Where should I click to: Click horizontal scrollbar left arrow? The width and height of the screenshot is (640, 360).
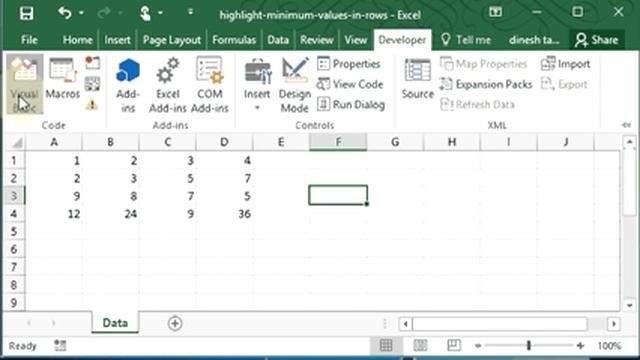click(x=405, y=324)
